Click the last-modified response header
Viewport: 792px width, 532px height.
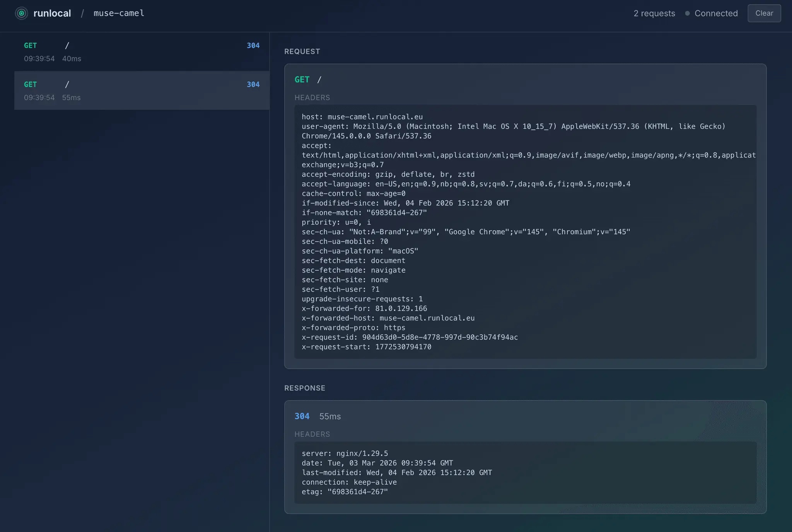click(397, 472)
